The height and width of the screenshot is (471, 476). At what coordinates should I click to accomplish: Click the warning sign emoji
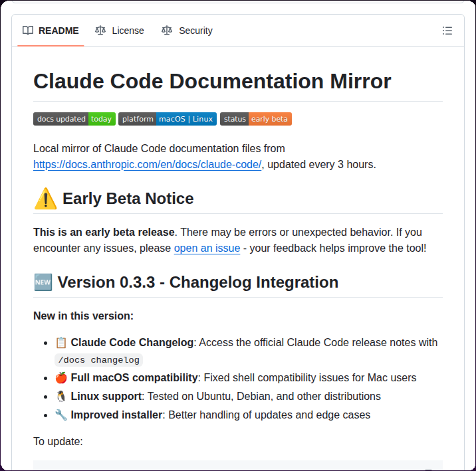point(45,199)
